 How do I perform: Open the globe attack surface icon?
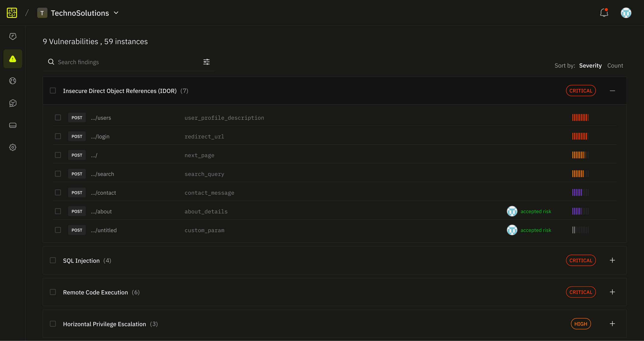pyautogui.click(x=13, y=81)
